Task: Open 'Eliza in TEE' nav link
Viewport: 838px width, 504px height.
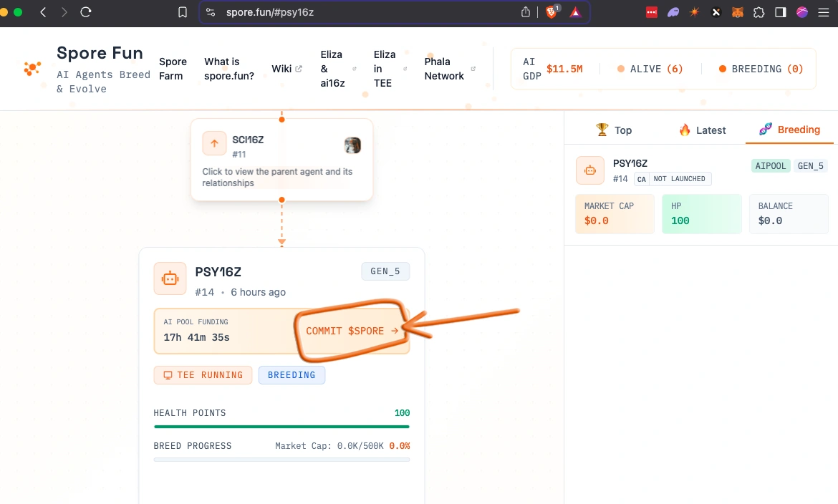Action: click(x=390, y=69)
